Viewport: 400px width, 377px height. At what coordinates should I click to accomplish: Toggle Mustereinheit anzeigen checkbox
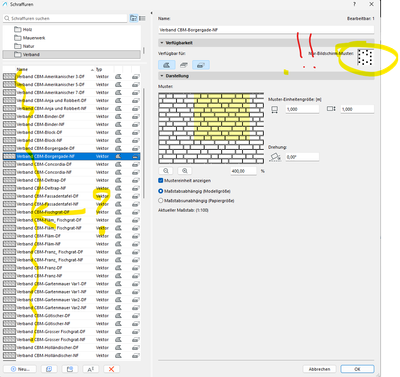(x=161, y=180)
